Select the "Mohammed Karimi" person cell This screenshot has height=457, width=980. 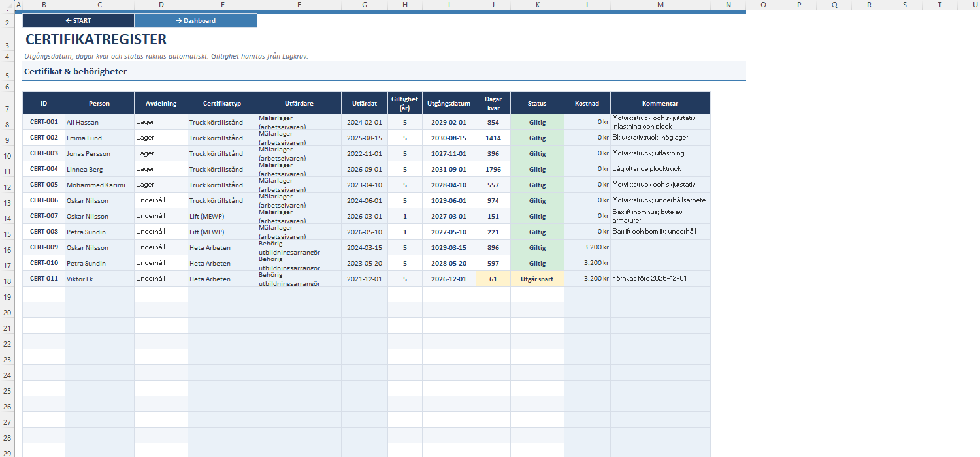(x=99, y=185)
